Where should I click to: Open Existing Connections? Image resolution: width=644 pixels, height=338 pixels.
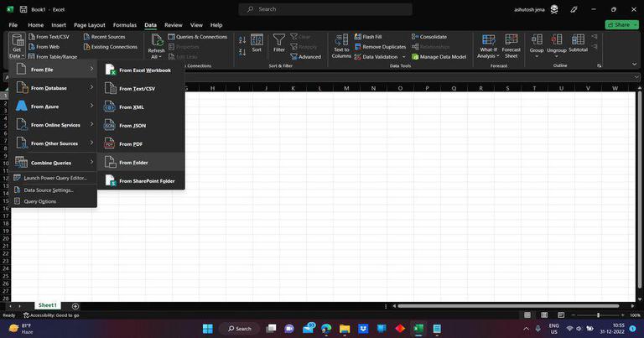click(111, 47)
